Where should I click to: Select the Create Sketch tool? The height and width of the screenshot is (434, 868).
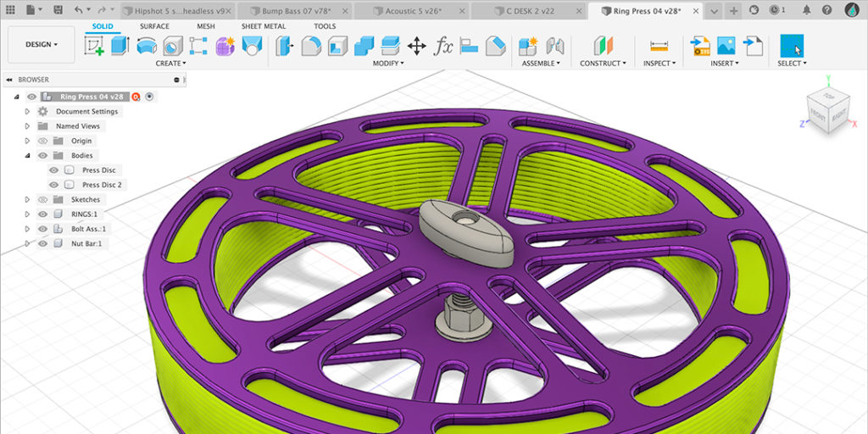94,46
